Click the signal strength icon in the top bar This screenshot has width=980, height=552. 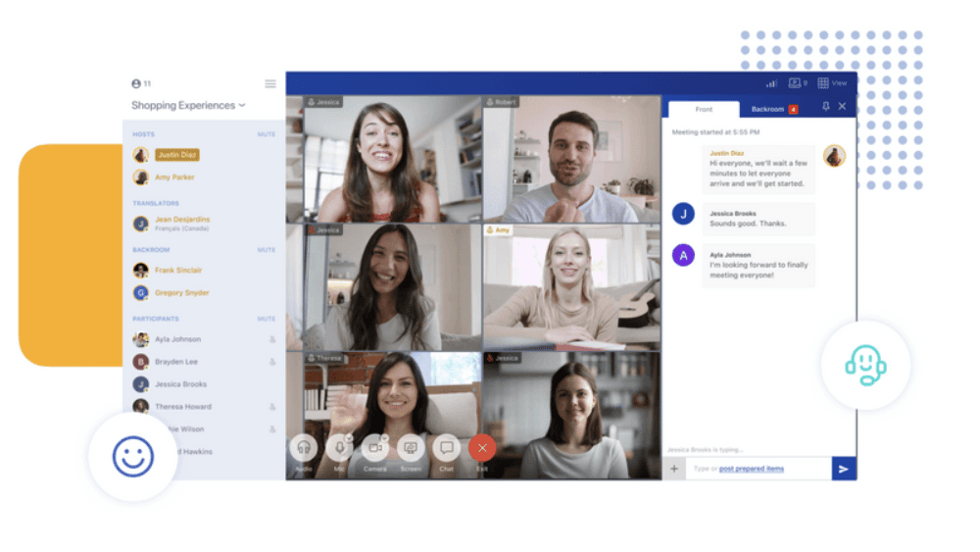point(772,83)
